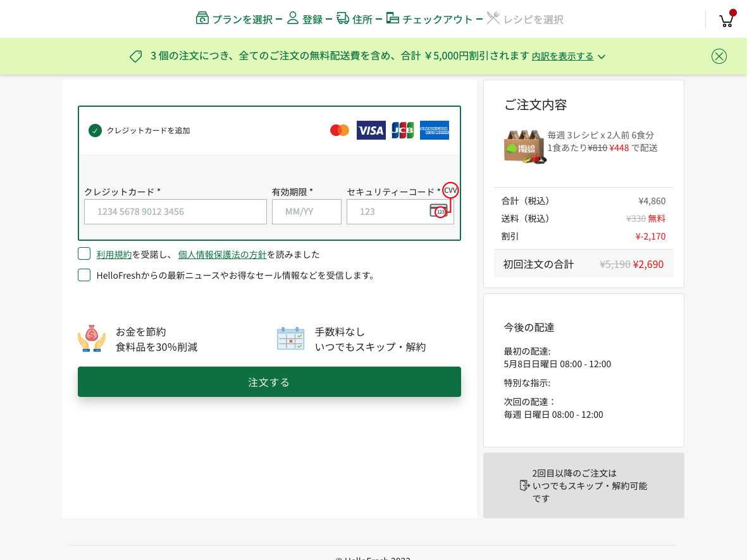Click the money saving hands icon
This screenshot has width=747, height=560.
[92, 339]
